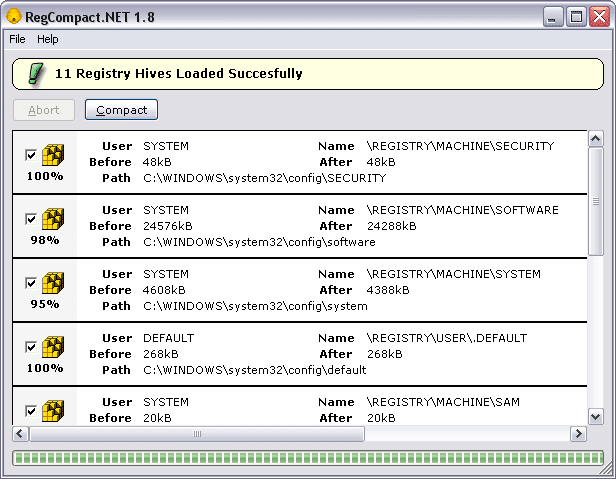The image size is (616, 479).
Task: Click the horizontal scrollbar thumb
Action: pyautogui.click(x=197, y=434)
